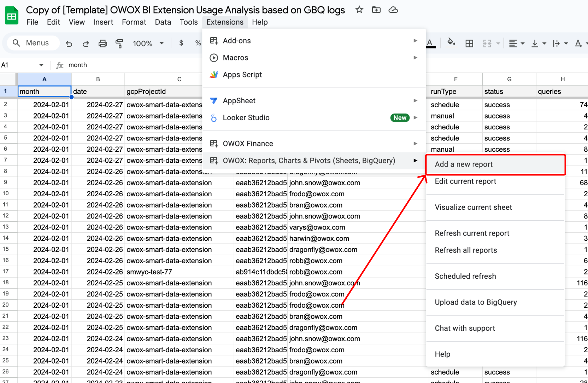The height and width of the screenshot is (383, 588).
Task: Click the move to folder icon
Action: point(376,10)
